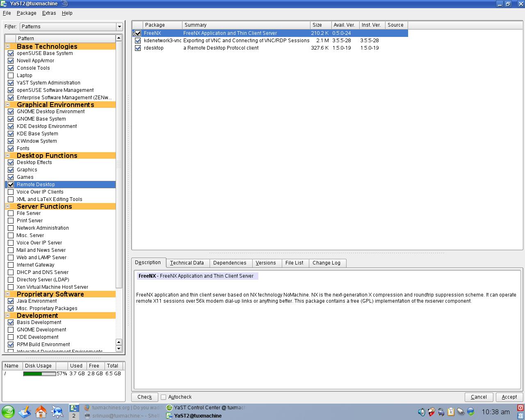Check the Web and LAMP Server checkbox
525x420 pixels.
tap(11, 258)
